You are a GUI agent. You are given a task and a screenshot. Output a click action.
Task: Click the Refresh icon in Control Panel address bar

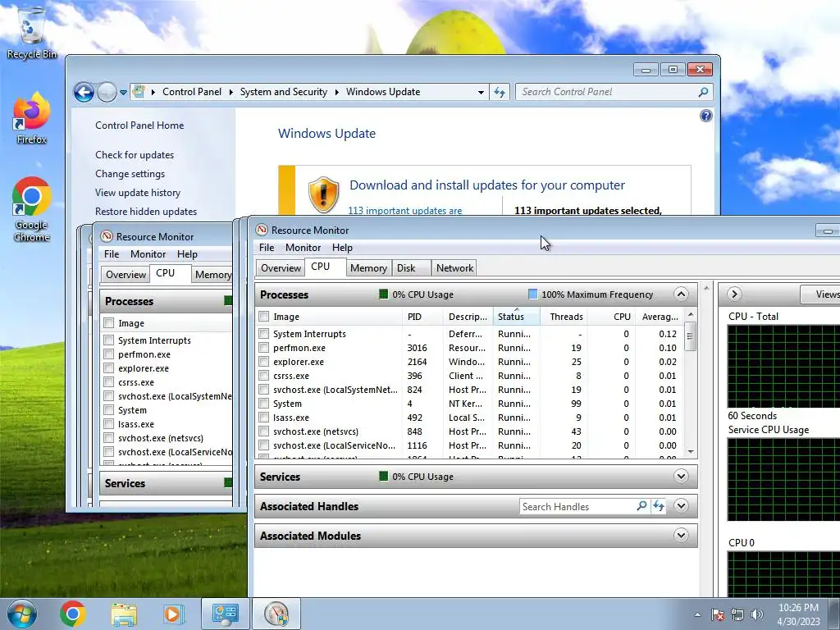(500, 92)
